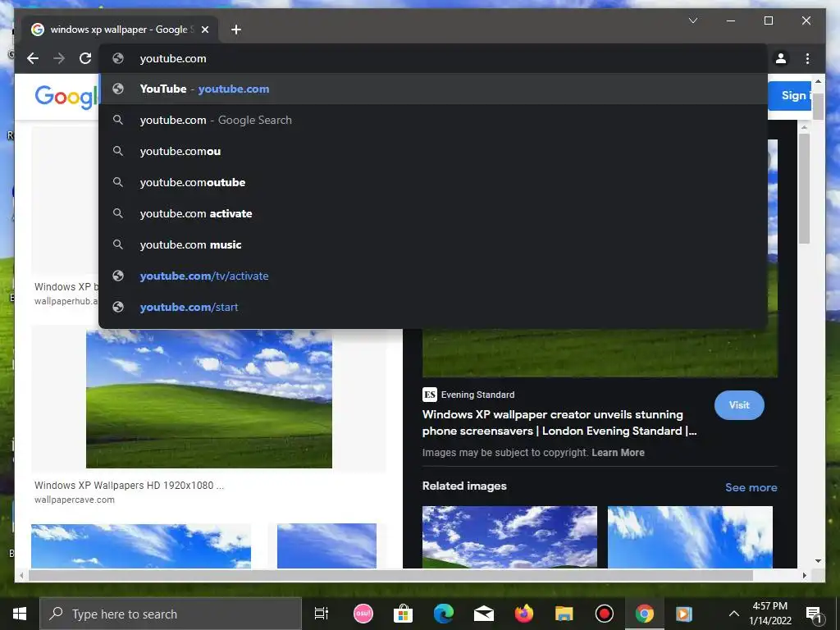Open a new tab with the plus button
The height and width of the screenshot is (630, 840).
pos(235,30)
